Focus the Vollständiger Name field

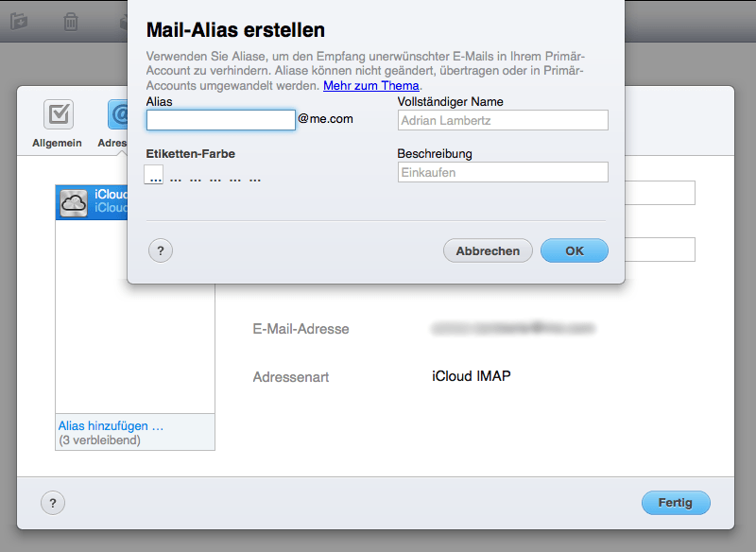[503, 120]
